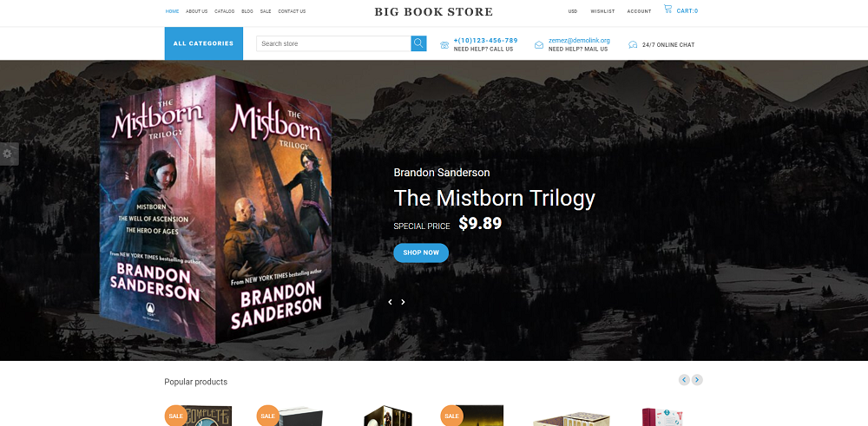Show next popular products carousel arrow
Image resolution: width=868 pixels, height=426 pixels.
(698, 379)
